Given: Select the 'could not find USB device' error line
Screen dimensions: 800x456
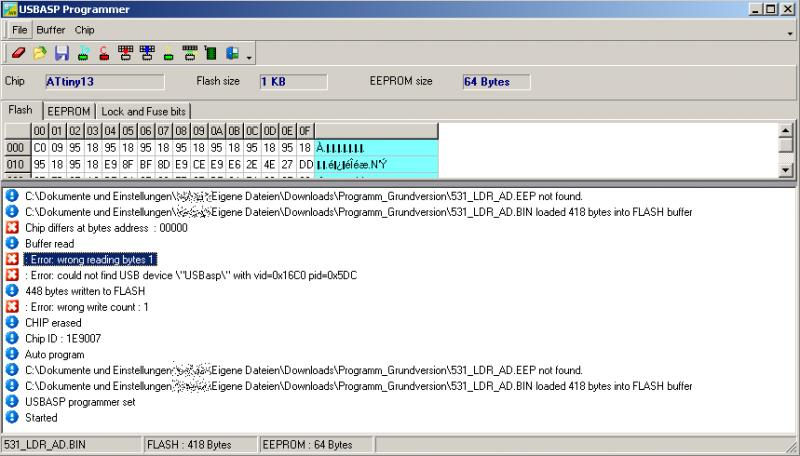Looking at the screenshot, I should tap(191, 275).
